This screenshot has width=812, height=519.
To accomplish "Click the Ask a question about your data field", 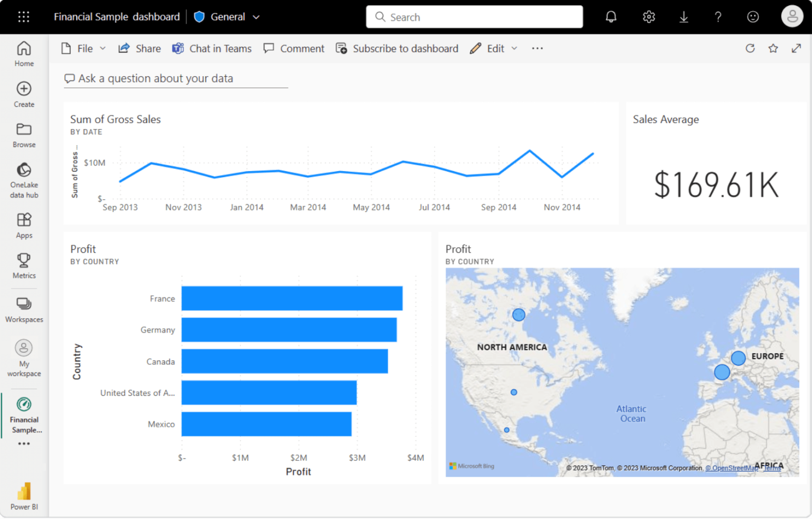I will coord(176,78).
